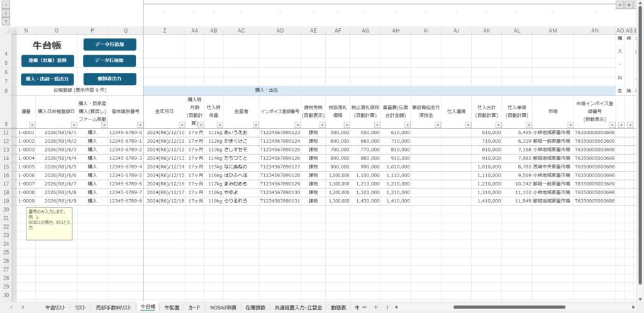Go to the next sheet tab with the arrow

point(23,307)
